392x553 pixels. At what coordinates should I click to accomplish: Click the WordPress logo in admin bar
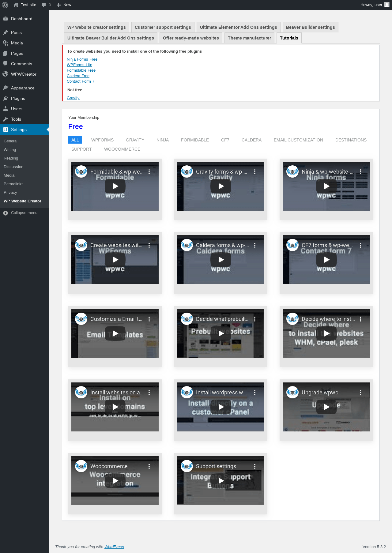click(5, 5)
